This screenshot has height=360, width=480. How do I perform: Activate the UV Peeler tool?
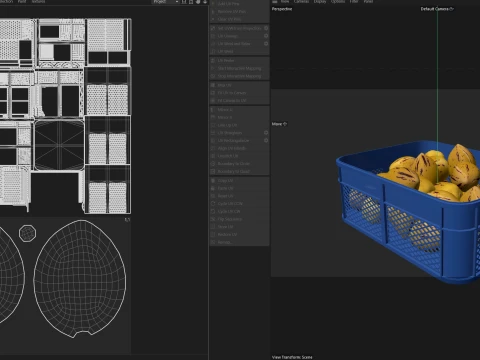(x=239, y=61)
